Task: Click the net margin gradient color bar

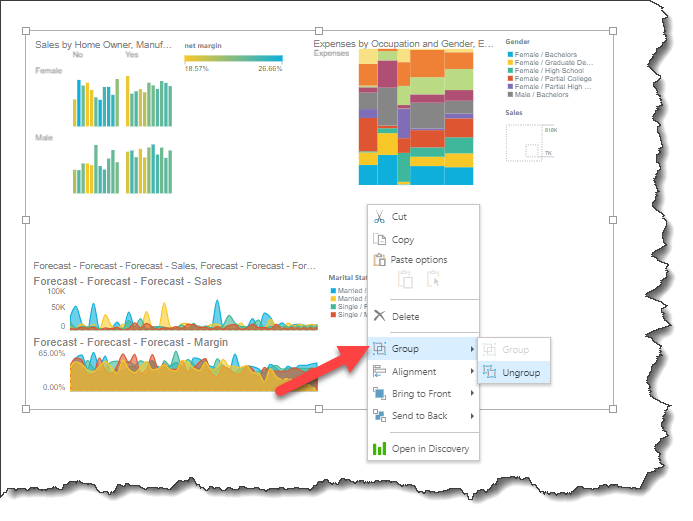Action: 233,59
